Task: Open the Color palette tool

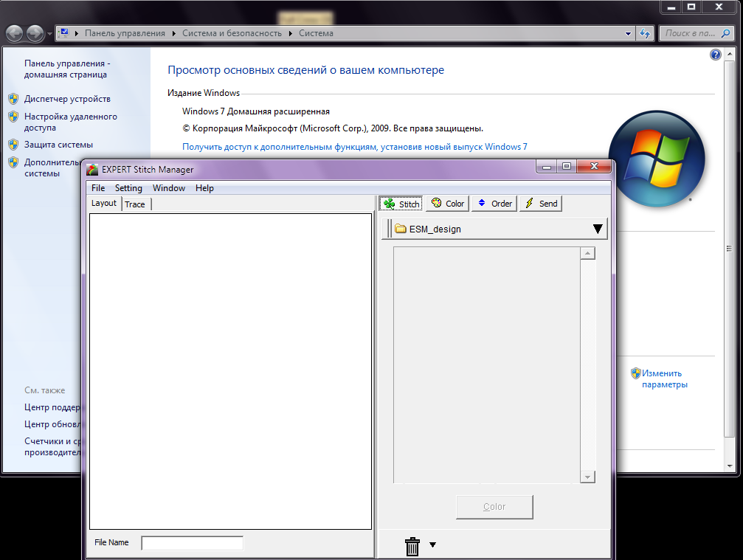Action: (447, 204)
